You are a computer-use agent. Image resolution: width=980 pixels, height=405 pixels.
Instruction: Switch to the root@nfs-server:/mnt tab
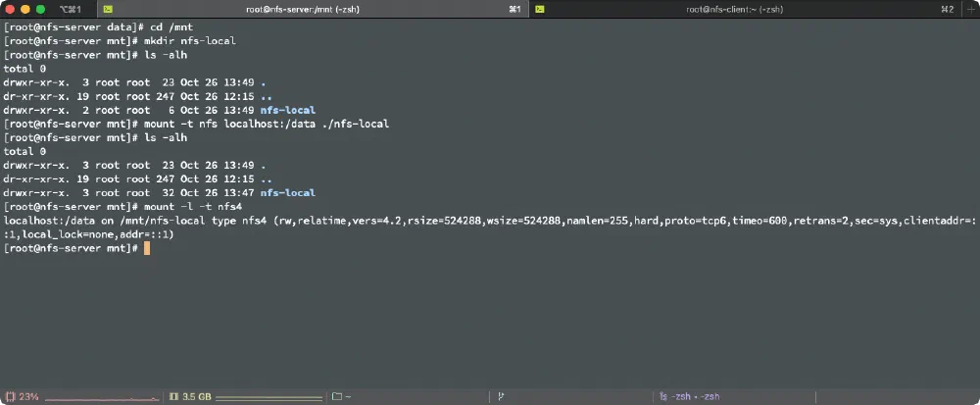pos(314,9)
